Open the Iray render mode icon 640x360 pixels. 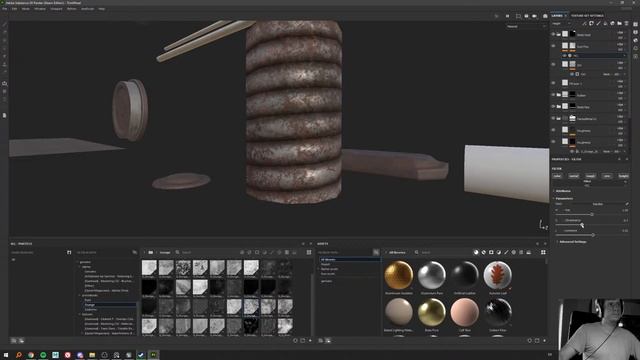click(545, 16)
